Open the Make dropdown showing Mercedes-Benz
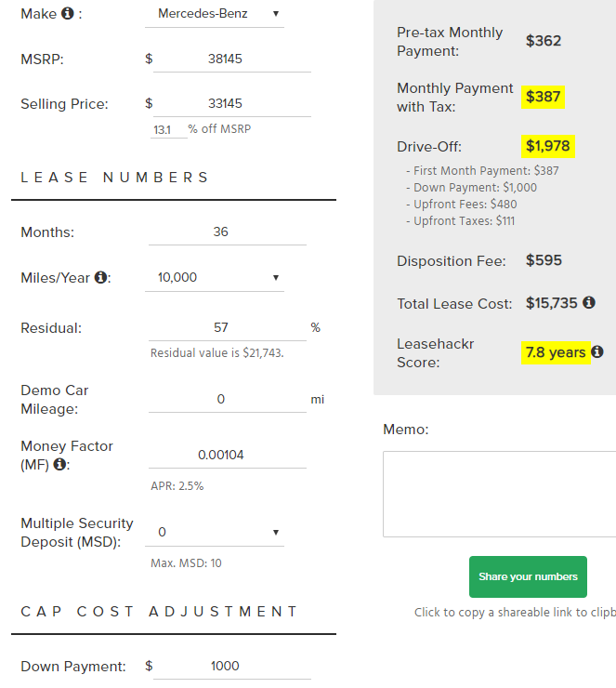Image resolution: width=616 pixels, height=688 pixels. coord(215,14)
